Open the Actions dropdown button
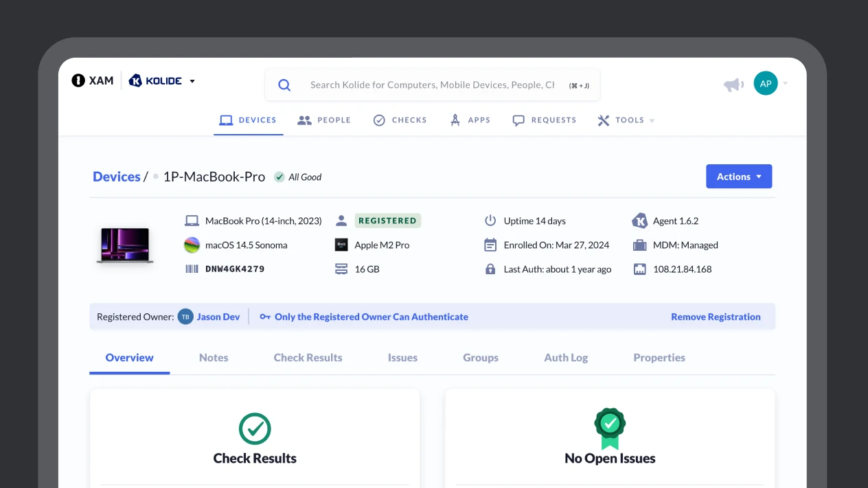Viewport: 868px width, 488px height. (x=739, y=177)
